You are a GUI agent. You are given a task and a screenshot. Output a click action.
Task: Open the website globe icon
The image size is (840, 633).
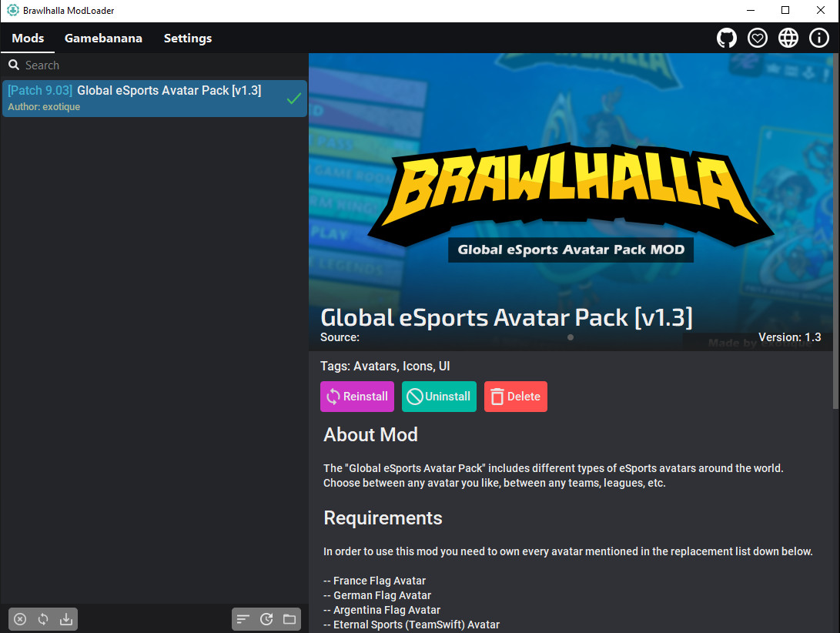point(788,37)
